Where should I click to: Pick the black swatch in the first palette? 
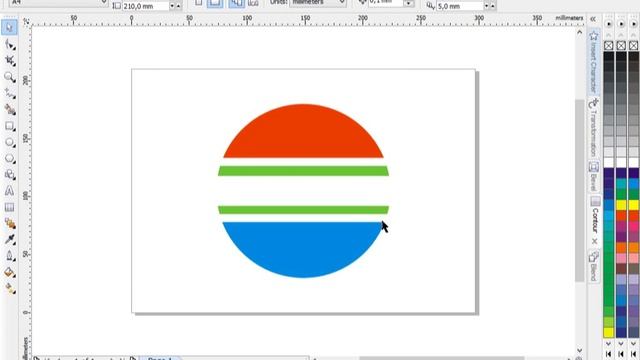609,56
